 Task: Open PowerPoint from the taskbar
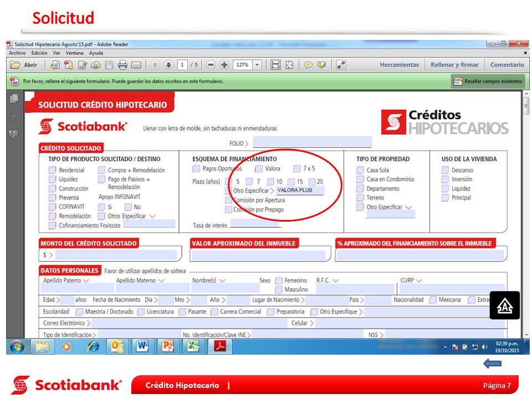tap(167, 346)
